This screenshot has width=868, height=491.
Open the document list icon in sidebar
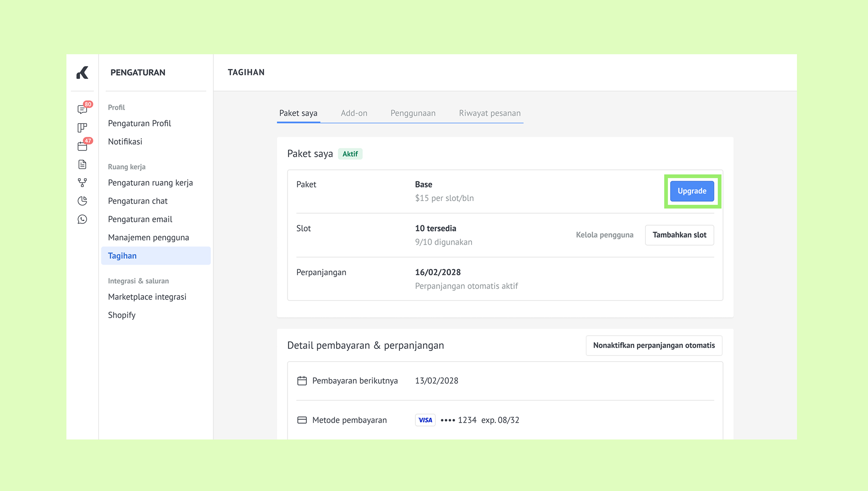click(82, 165)
